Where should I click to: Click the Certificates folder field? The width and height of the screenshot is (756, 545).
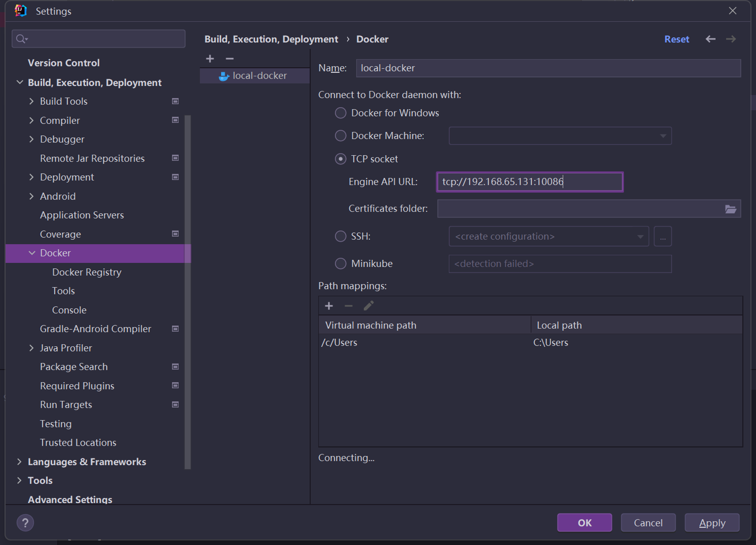click(589, 209)
